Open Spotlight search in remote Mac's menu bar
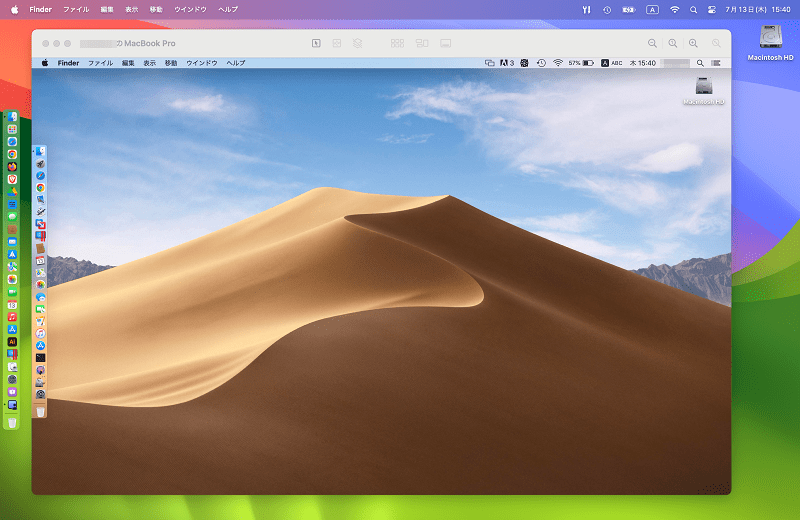Image resolution: width=800 pixels, height=520 pixels. click(700, 63)
